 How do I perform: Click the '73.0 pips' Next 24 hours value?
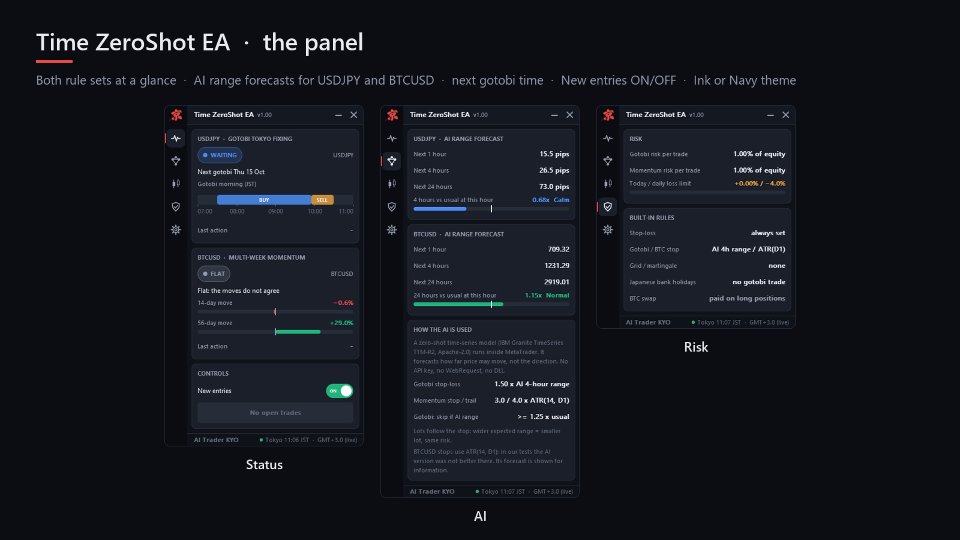[554, 187]
